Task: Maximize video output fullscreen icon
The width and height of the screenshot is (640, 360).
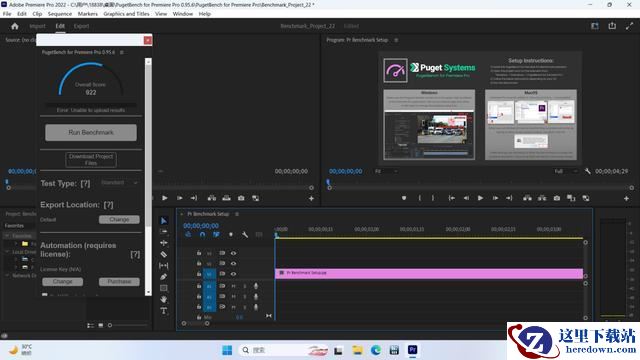Action: 629,26
